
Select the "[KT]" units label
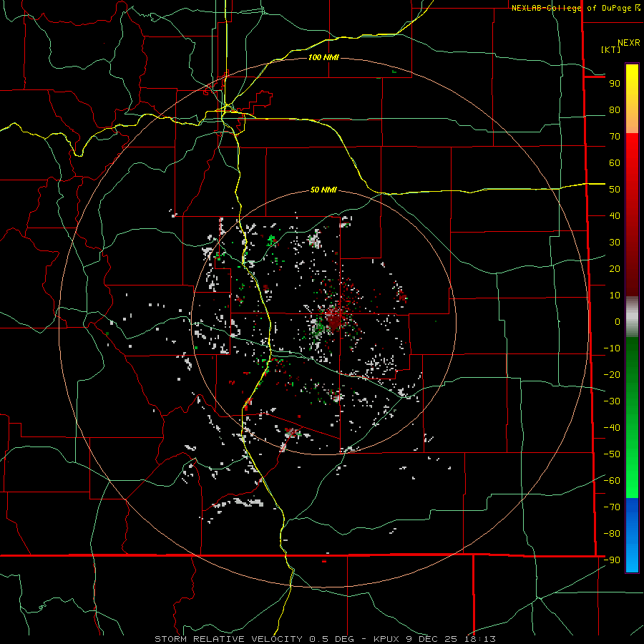(x=610, y=49)
